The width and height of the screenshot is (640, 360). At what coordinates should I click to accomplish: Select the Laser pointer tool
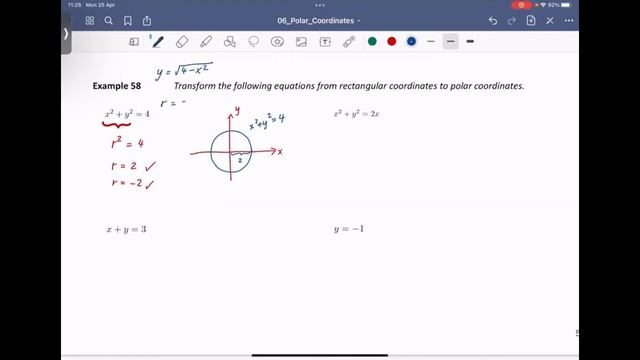coord(349,42)
